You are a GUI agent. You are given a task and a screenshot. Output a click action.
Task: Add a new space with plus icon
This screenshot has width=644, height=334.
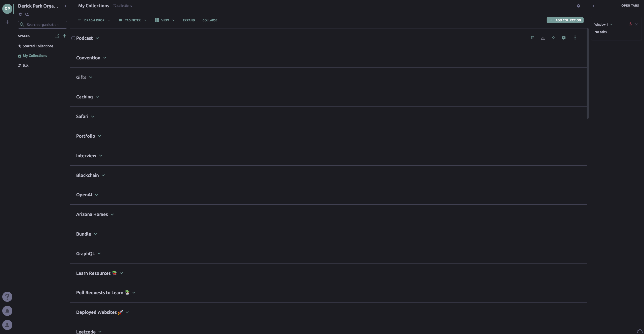(x=64, y=36)
